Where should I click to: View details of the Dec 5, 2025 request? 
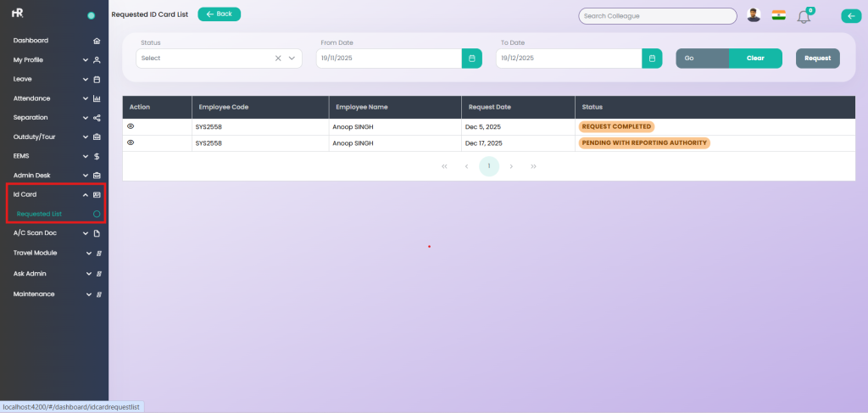(x=131, y=126)
